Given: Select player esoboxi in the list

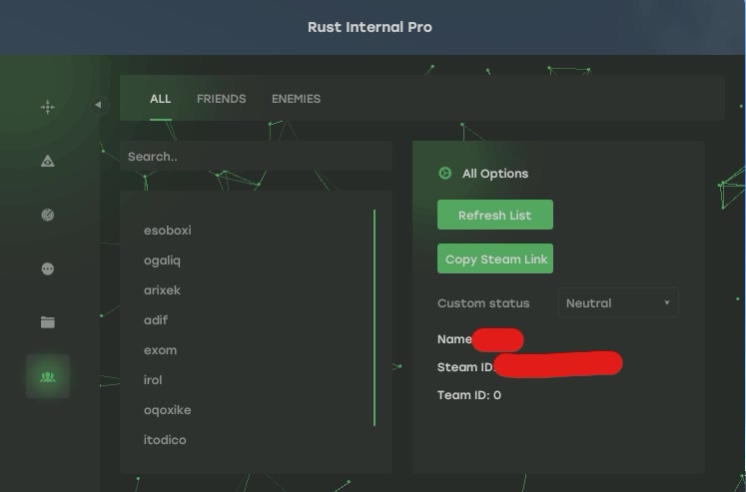Looking at the screenshot, I should (167, 230).
